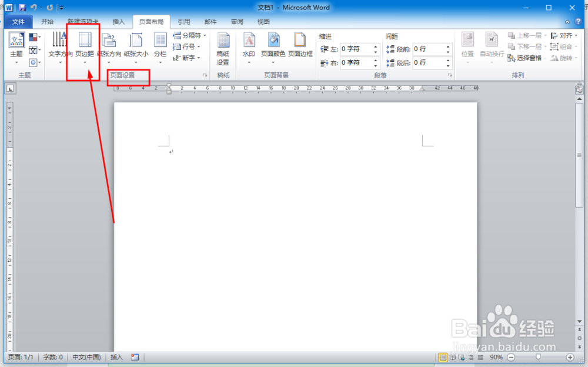Click the 90% zoom level

coord(496,357)
